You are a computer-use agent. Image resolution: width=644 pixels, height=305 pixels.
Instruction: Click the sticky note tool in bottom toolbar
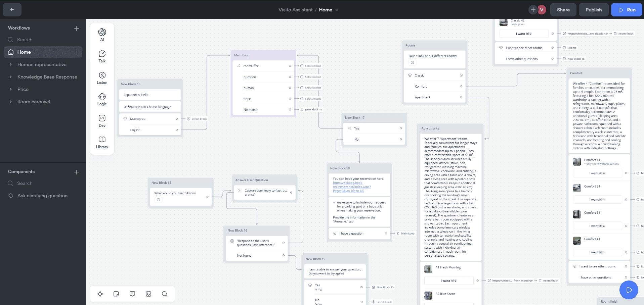[116, 294]
